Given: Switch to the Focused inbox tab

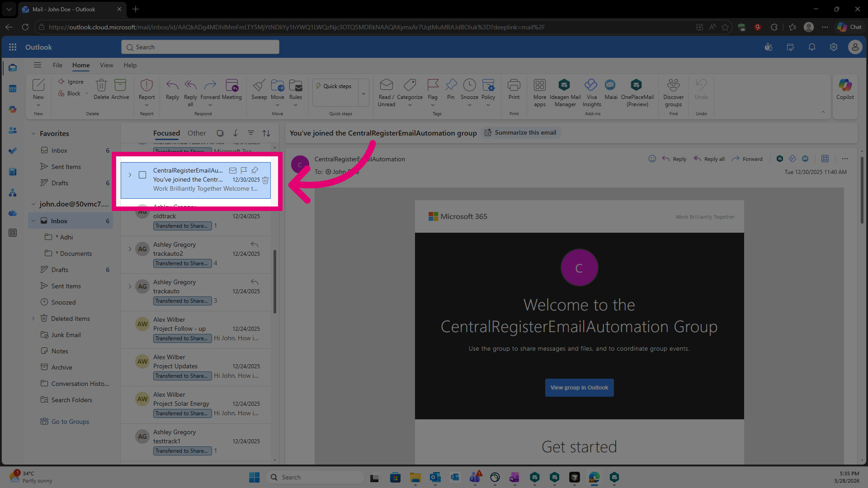Looking at the screenshot, I should pyautogui.click(x=166, y=133).
